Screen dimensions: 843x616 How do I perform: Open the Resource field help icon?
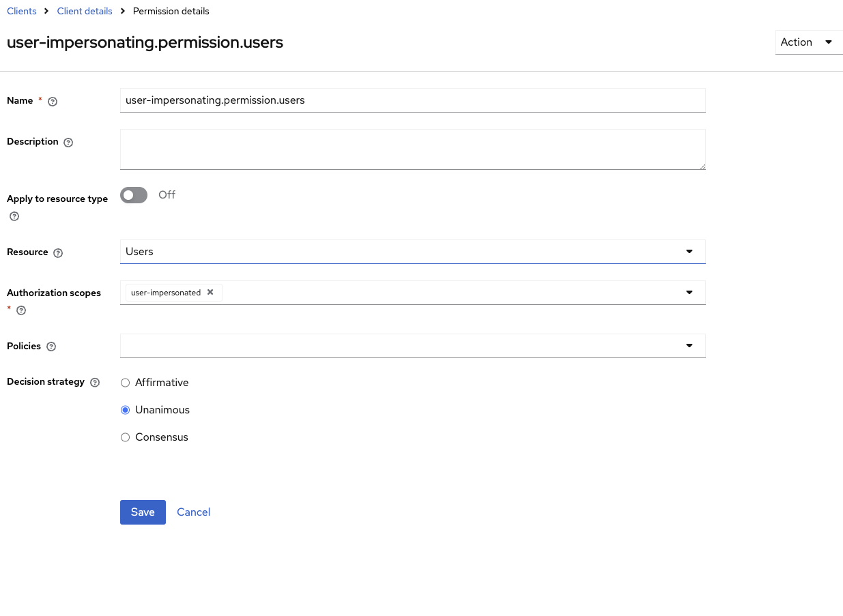58,252
